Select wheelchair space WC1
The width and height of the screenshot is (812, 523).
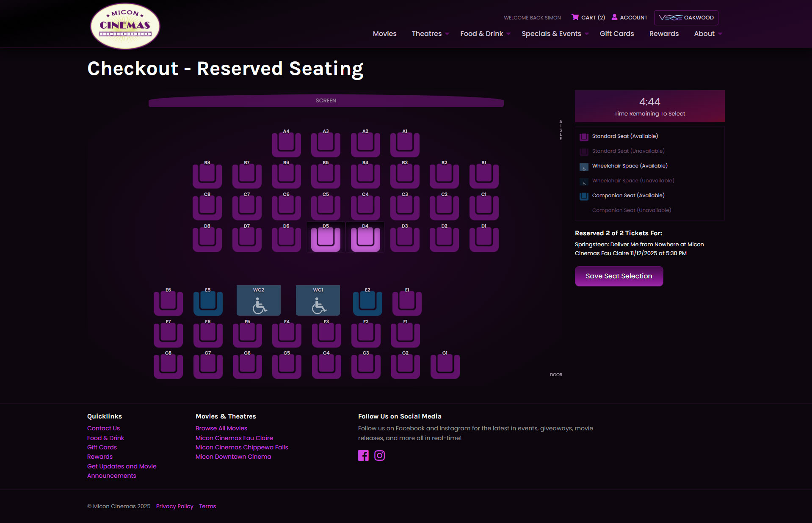(318, 301)
